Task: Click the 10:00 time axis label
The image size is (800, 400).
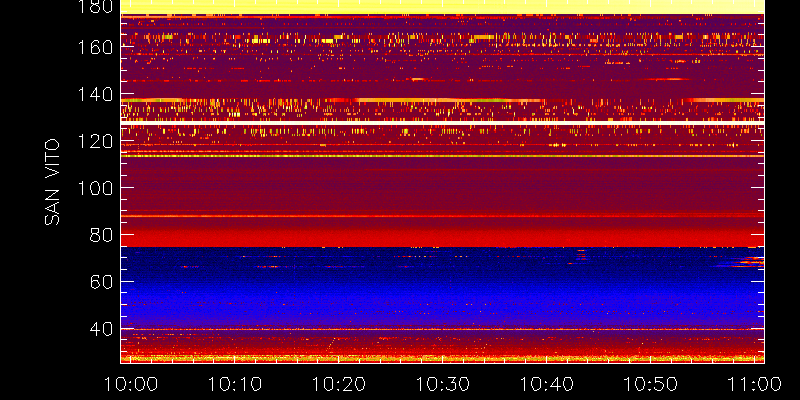Action: point(131,384)
